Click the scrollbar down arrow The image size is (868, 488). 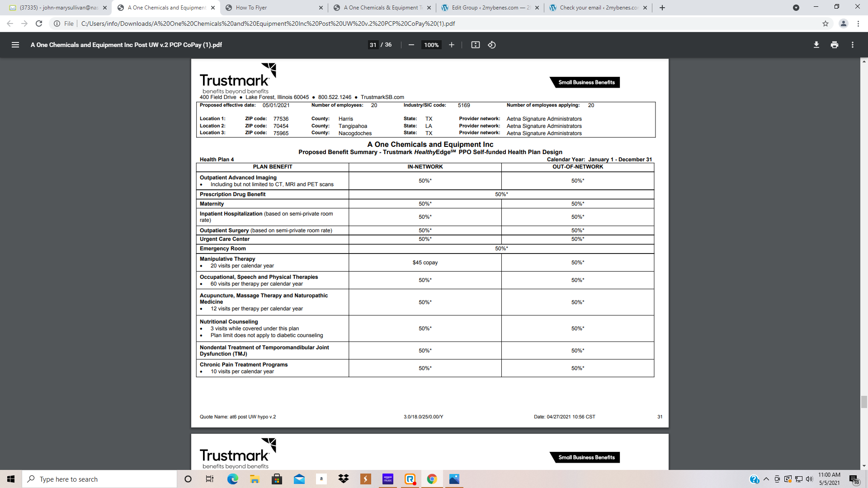point(864,466)
